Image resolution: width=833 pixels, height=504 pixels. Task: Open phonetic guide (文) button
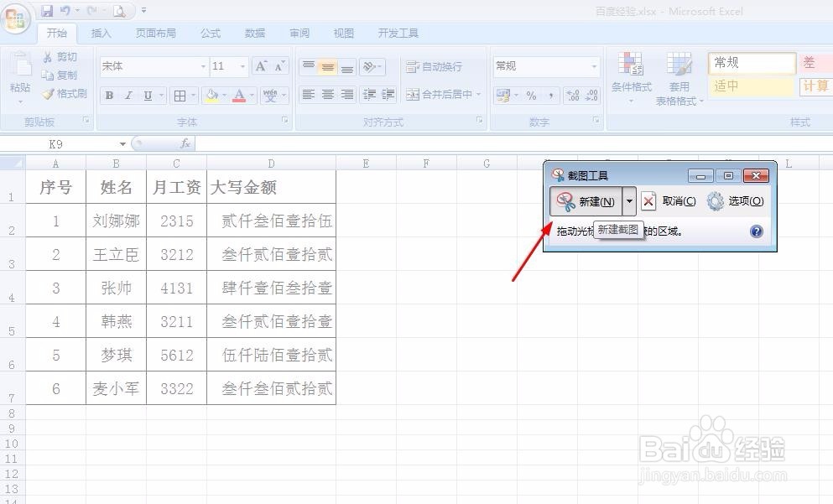[x=270, y=96]
